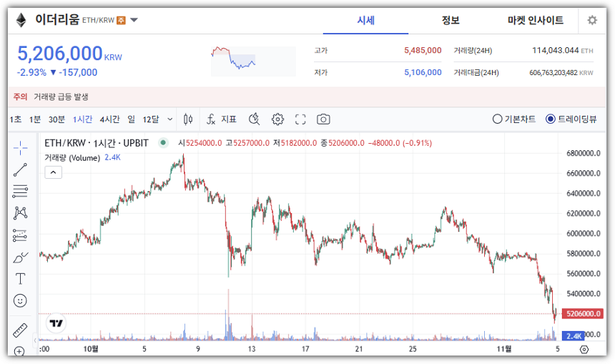
Task: Open page settings gear at top right
Action: (x=592, y=20)
